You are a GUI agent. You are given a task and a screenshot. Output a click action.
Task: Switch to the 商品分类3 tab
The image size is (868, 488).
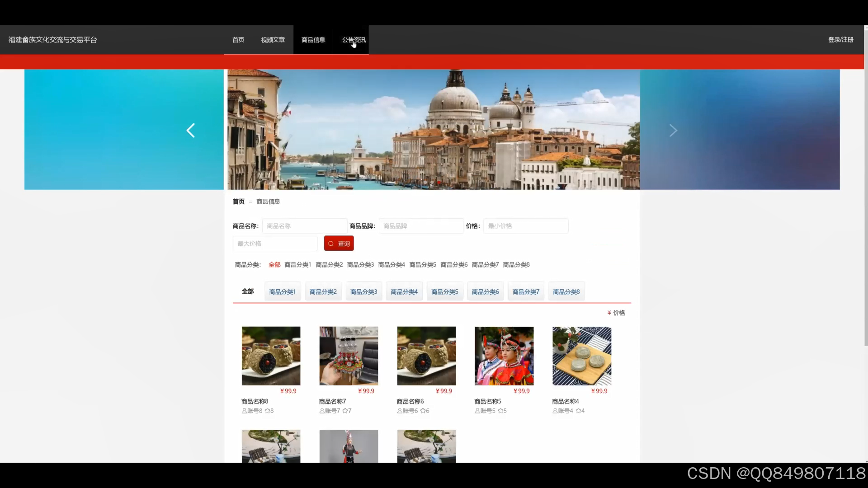(363, 292)
